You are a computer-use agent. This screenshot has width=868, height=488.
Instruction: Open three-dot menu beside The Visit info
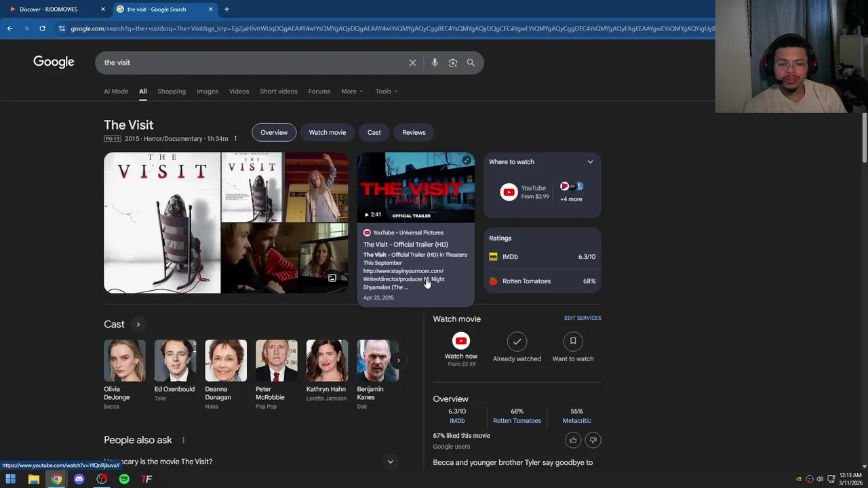point(235,138)
